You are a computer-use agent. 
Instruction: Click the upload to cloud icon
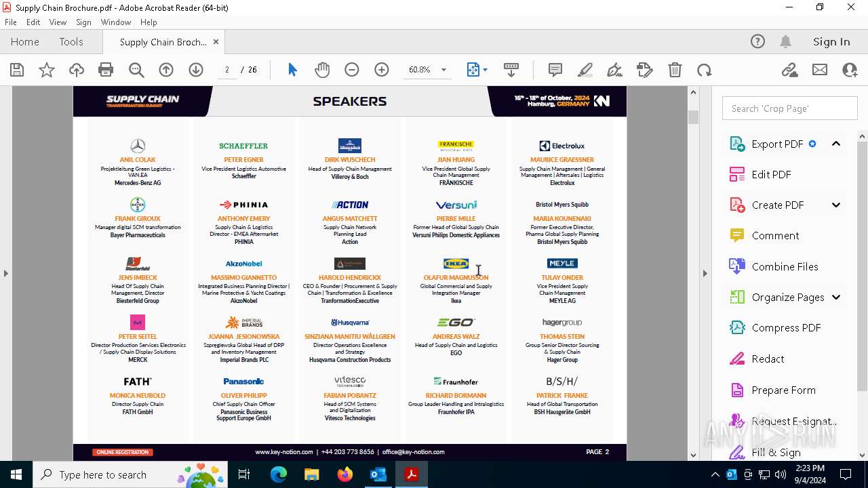click(77, 70)
